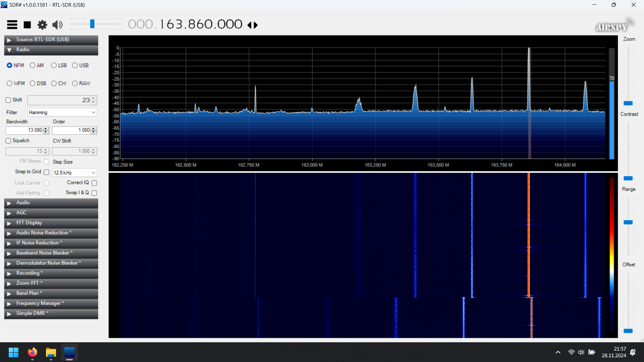
Task: Open the Hamming filter dropdown
Action: pos(62,112)
